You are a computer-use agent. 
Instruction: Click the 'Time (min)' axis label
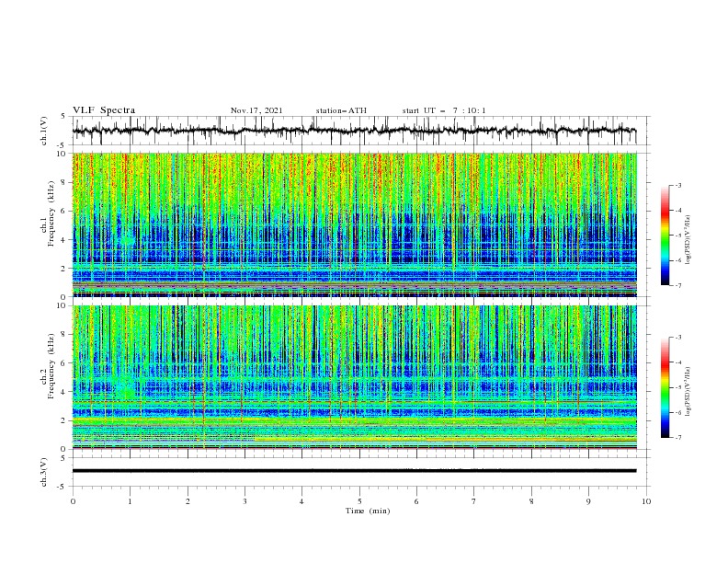tap(368, 511)
